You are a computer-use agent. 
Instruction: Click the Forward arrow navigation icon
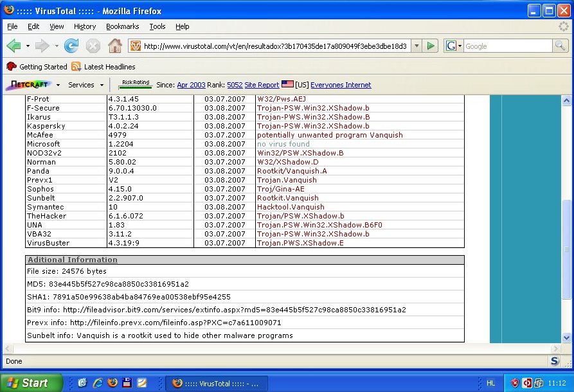[x=42, y=46]
